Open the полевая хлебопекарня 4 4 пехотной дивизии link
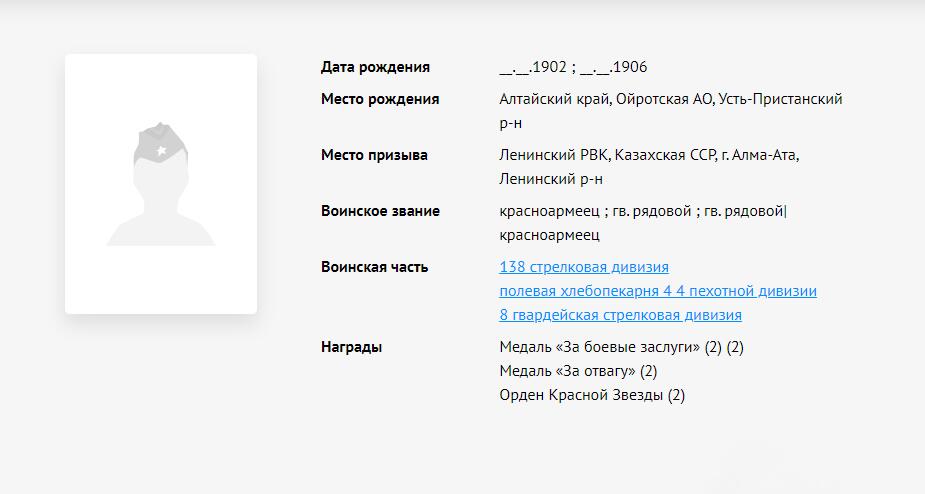 (657, 291)
